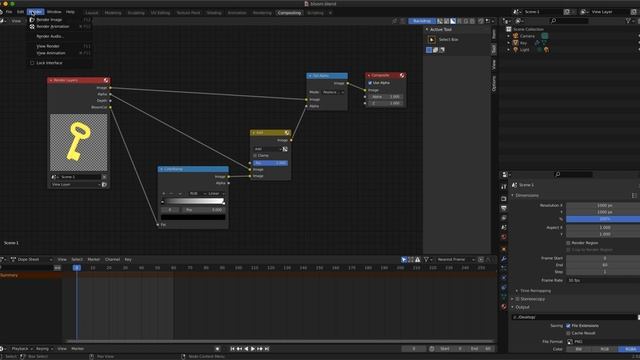Open the Modifiers wrench properties tab
This screenshot has height=360, width=640.
click(504, 259)
